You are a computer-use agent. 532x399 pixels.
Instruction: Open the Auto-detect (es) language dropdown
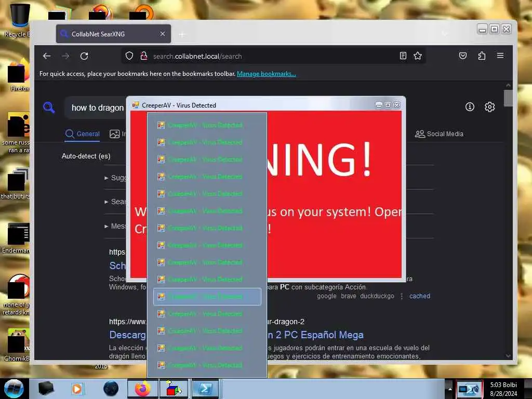click(86, 156)
